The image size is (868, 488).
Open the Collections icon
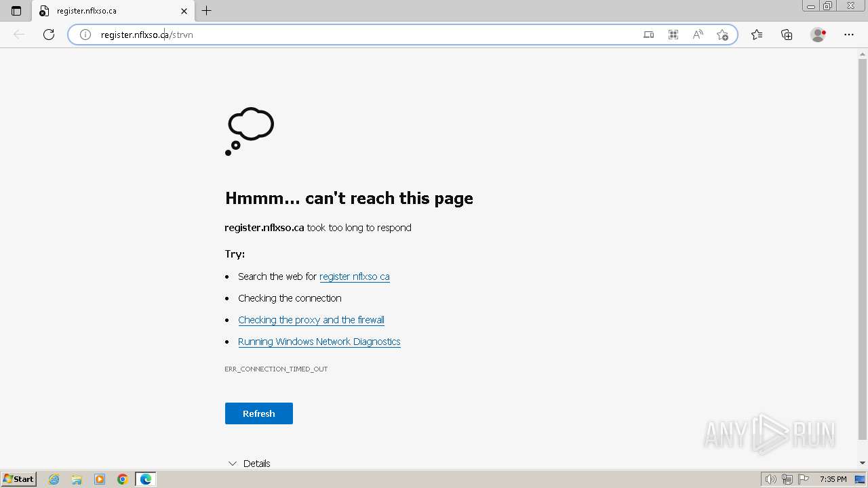[787, 35]
